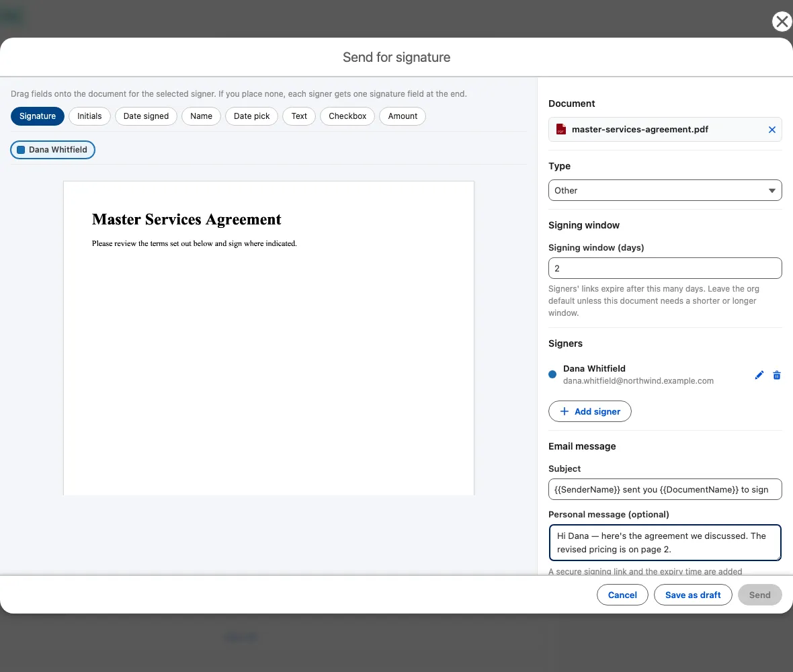Click the Master Services Agreement heading

pos(187,220)
